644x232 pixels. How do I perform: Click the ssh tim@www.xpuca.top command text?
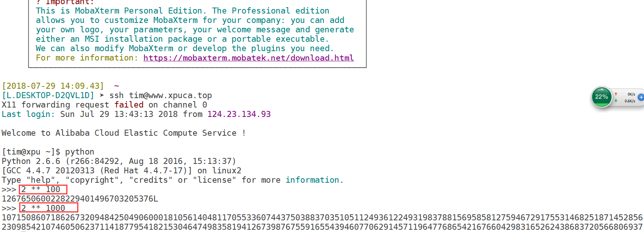[160, 96]
